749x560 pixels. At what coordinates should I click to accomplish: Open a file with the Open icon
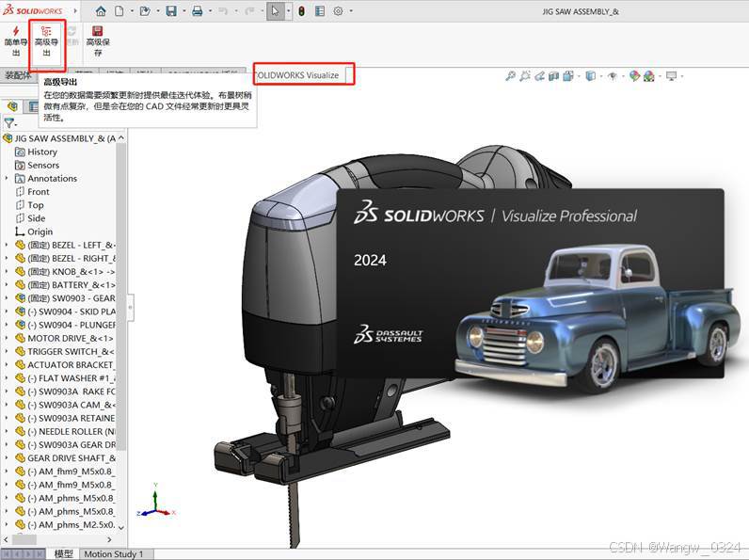[x=145, y=11]
